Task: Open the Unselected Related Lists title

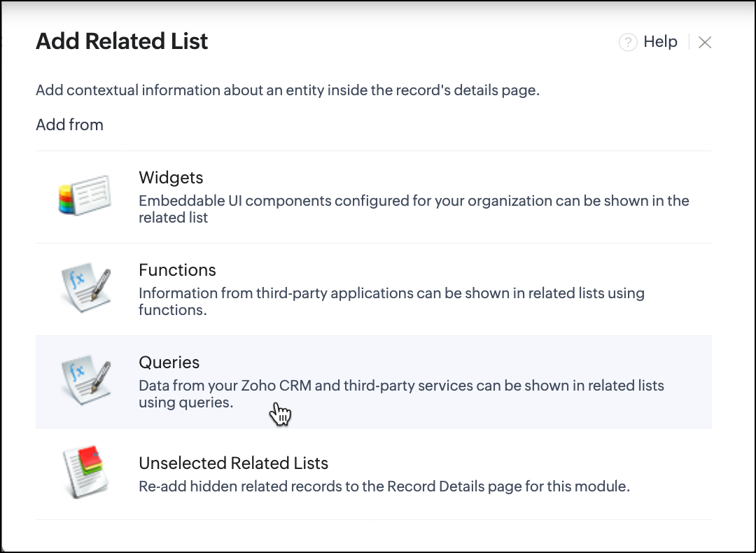Action: (x=233, y=463)
